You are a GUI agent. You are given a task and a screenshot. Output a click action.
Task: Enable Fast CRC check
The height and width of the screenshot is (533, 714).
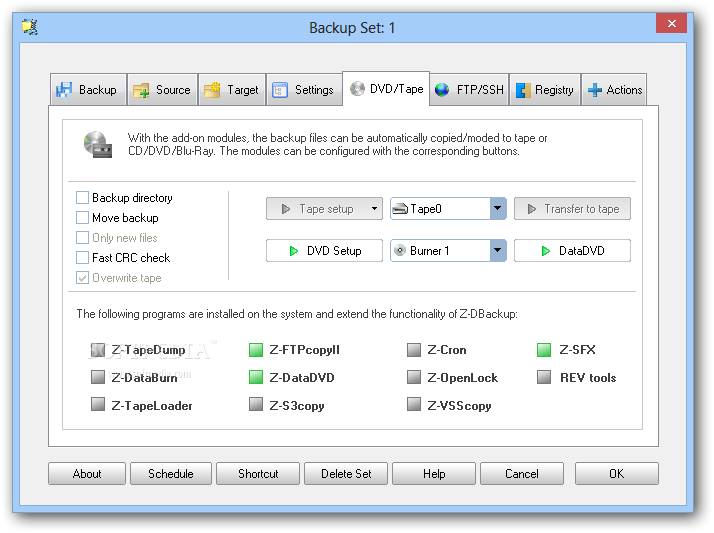[x=82, y=258]
